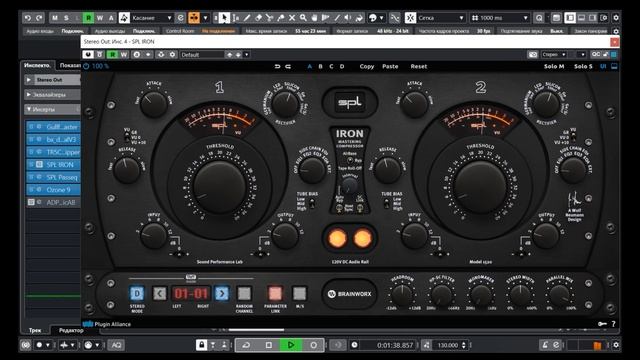The image size is (640, 360).
Task: Select the Split scissors tool
Action: pos(269,18)
